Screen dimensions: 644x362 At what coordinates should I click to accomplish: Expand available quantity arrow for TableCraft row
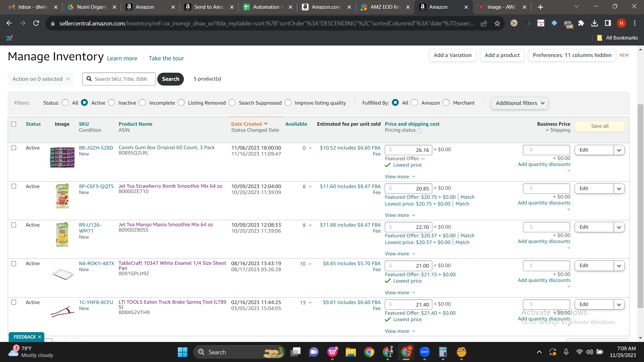pos(310,264)
